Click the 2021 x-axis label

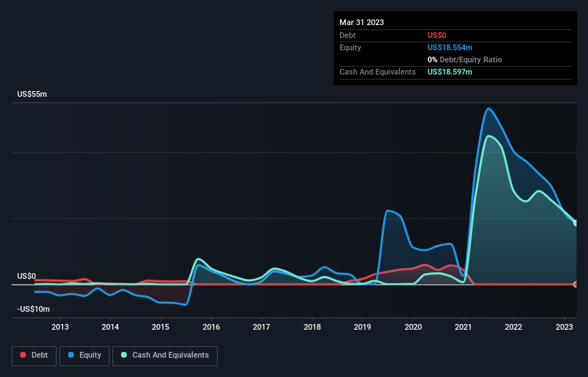(463, 327)
